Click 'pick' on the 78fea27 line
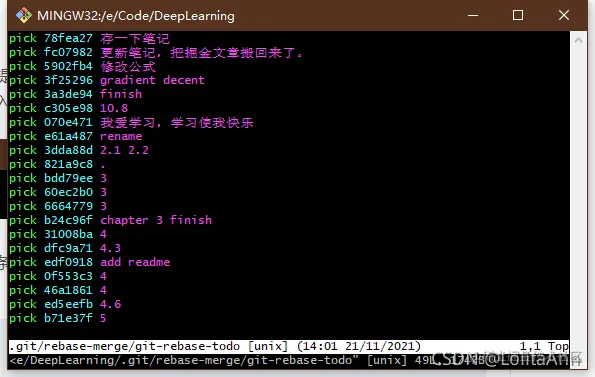This screenshot has width=595, height=377. (23, 38)
